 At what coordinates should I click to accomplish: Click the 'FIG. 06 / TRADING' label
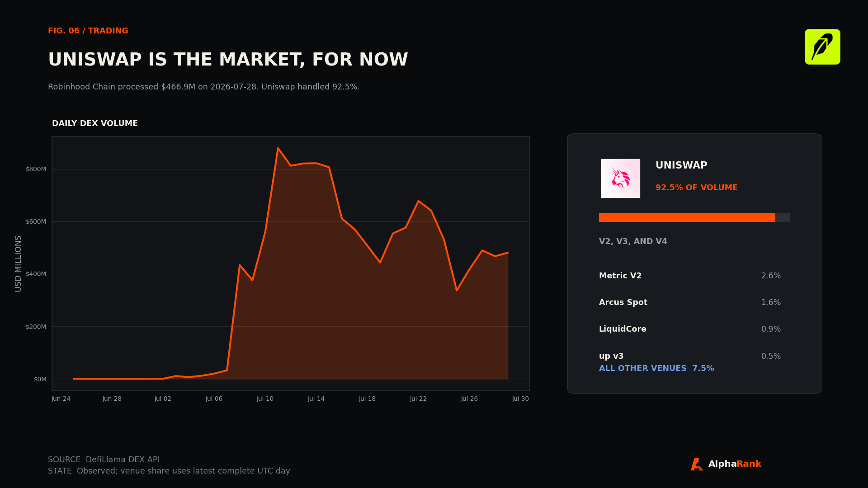coord(88,31)
